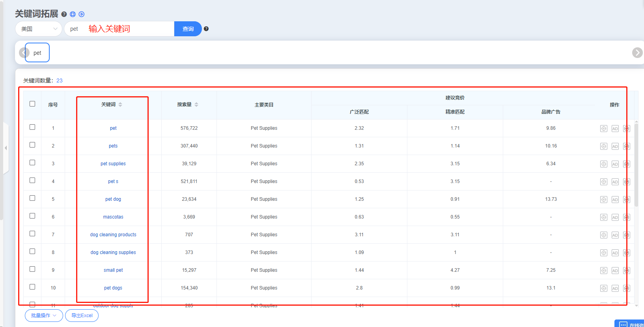Click AD icon in dog cleaning supplies row

point(615,253)
